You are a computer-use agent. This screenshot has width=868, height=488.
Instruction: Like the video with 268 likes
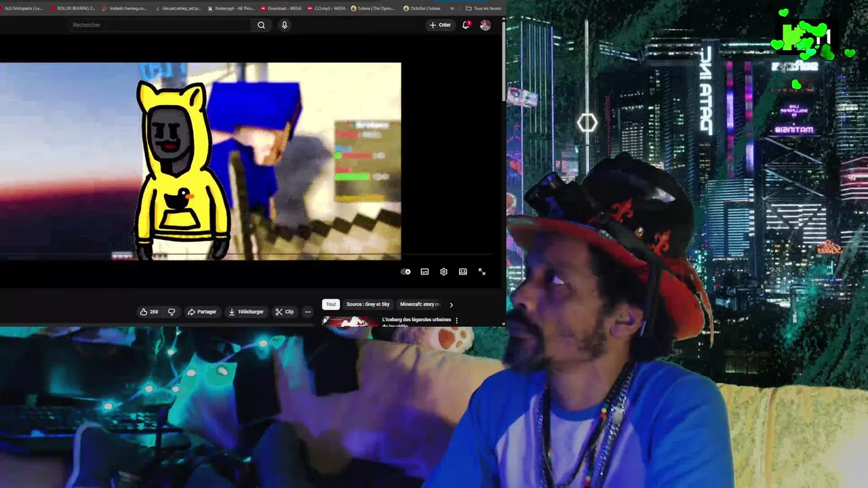pos(149,312)
